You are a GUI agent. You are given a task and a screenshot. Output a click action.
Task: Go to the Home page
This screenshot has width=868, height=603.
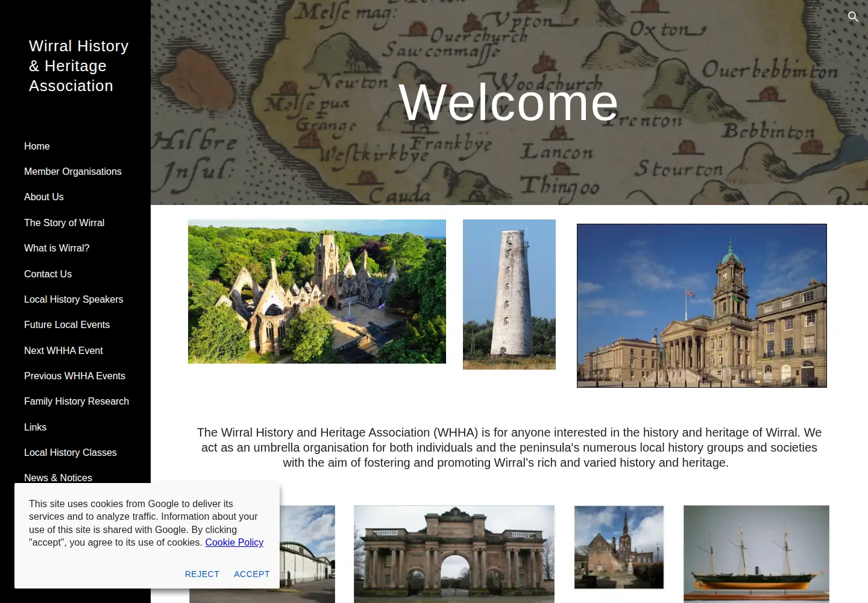[37, 146]
